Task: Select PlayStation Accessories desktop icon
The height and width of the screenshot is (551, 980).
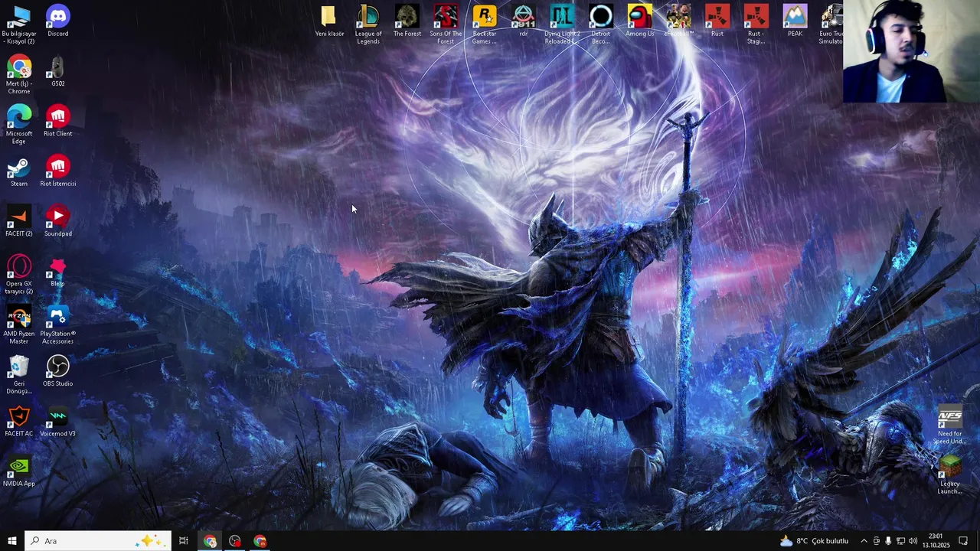Action: pyautogui.click(x=57, y=324)
